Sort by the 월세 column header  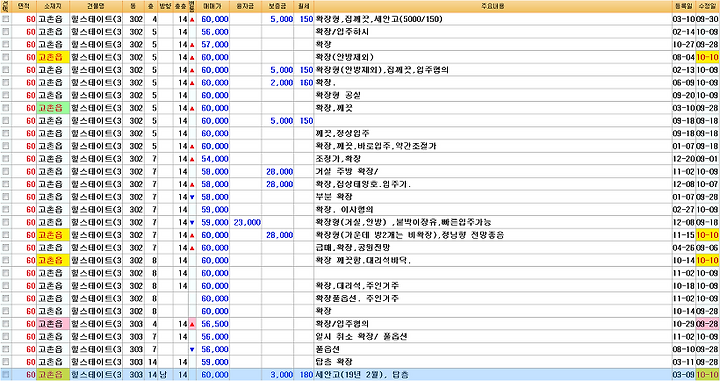(304, 6)
